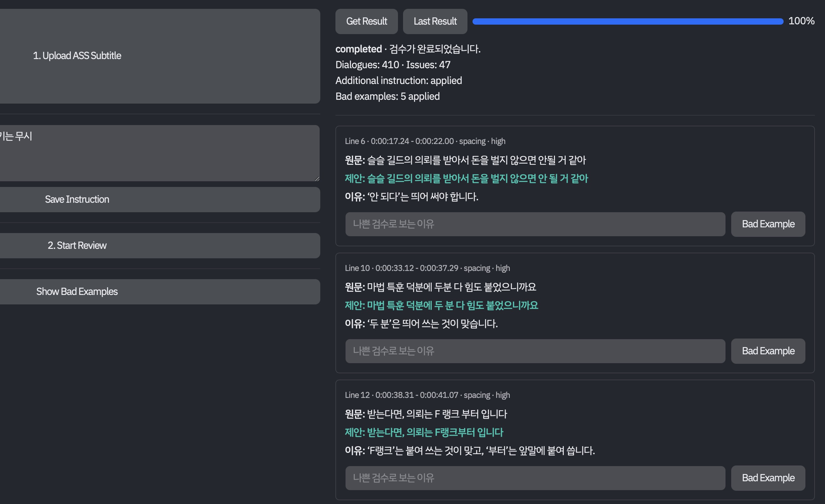Viewport: 825px width, 504px height.
Task: Mark Line 12 as Bad Example
Action: (768, 477)
